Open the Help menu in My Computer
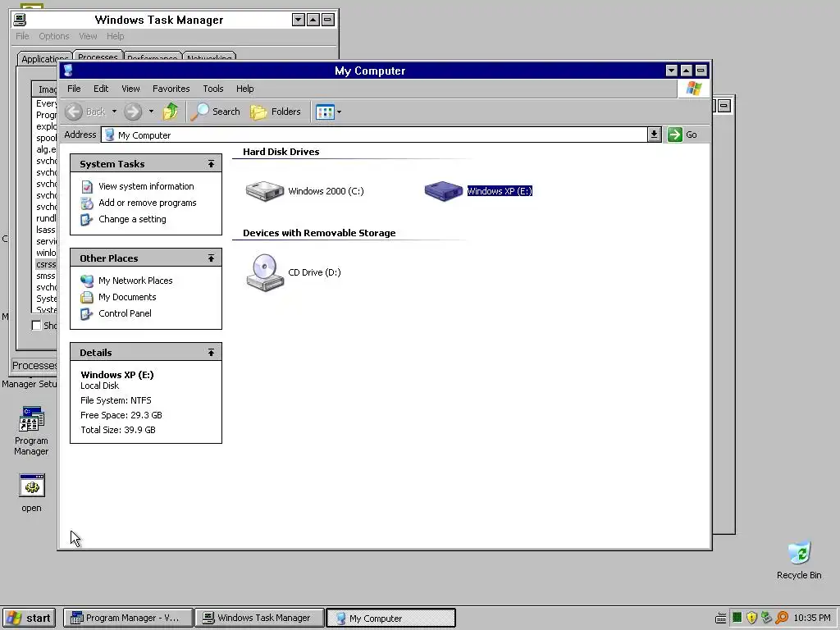 pyautogui.click(x=244, y=89)
